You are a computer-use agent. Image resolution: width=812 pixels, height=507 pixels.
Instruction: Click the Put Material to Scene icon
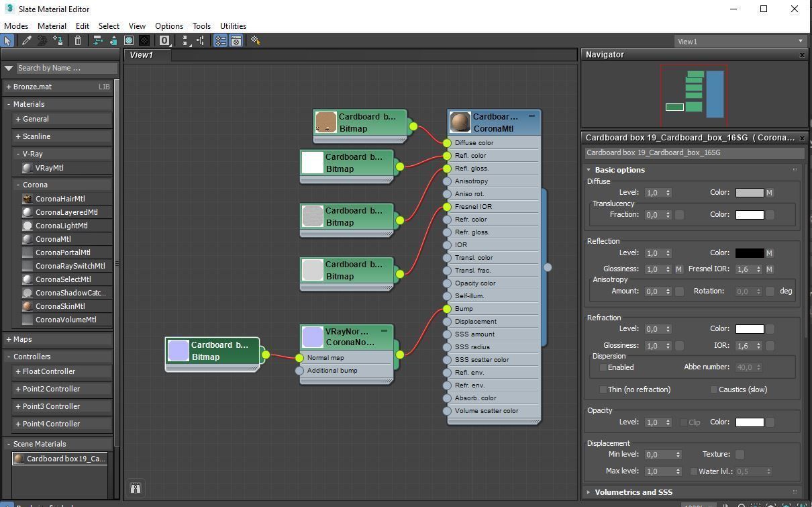(x=42, y=41)
